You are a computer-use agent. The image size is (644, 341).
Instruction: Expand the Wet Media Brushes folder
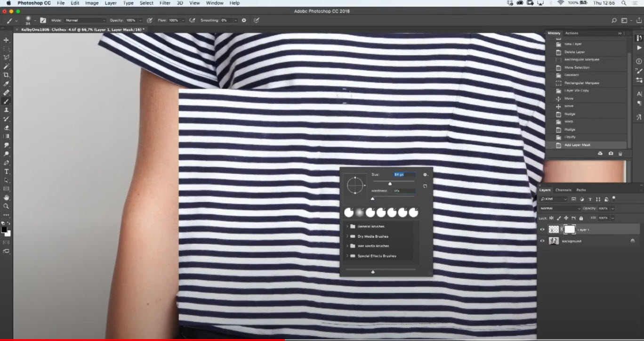pyautogui.click(x=347, y=246)
